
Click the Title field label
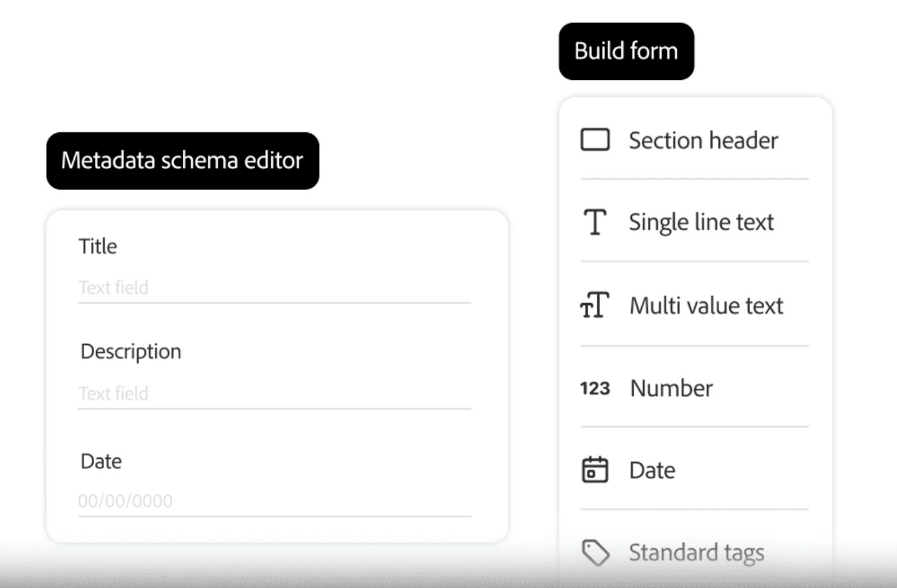98,246
